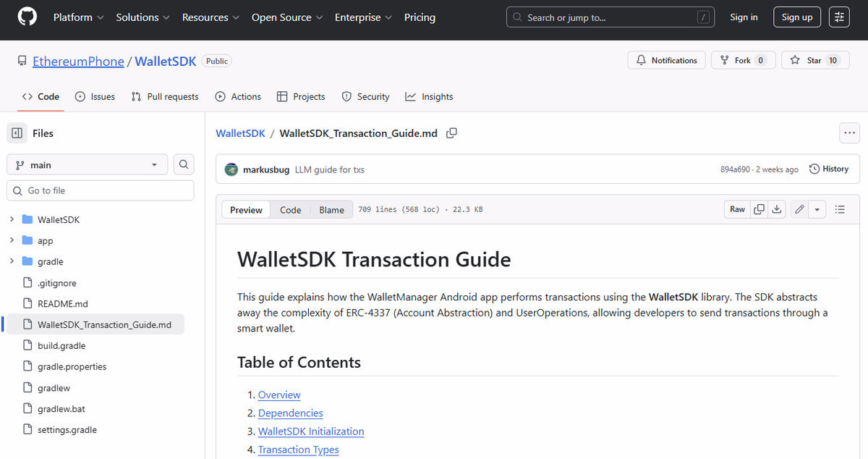The height and width of the screenshot is (459, 868).
Task: Select the Blame file view
Action: pyautogui.click(x=331, y=210)
